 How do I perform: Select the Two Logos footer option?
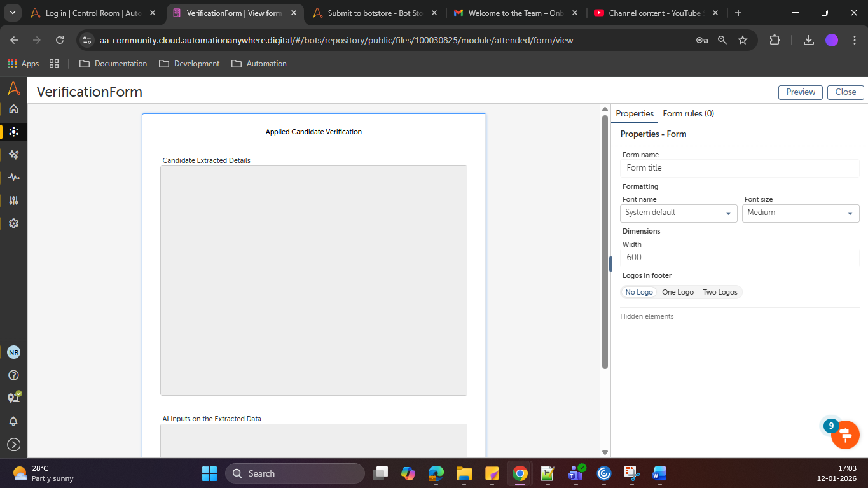pyautogui.click(x=720, y=292)
